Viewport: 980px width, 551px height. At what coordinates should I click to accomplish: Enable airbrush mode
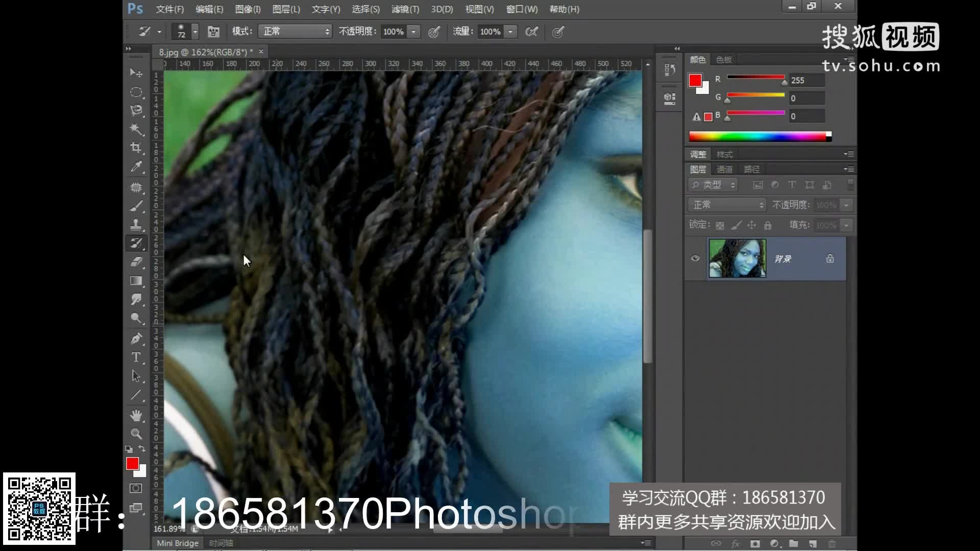click(531, 32)
